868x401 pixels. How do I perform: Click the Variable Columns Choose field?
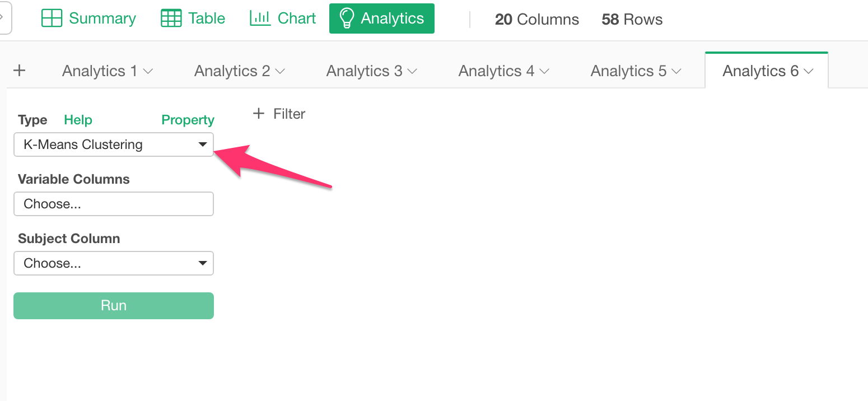point(114,204)
